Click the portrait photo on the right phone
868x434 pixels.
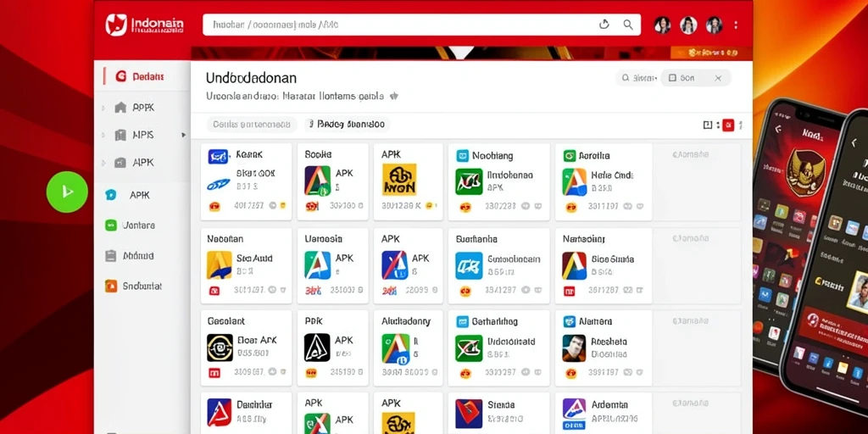click(859, 292)
